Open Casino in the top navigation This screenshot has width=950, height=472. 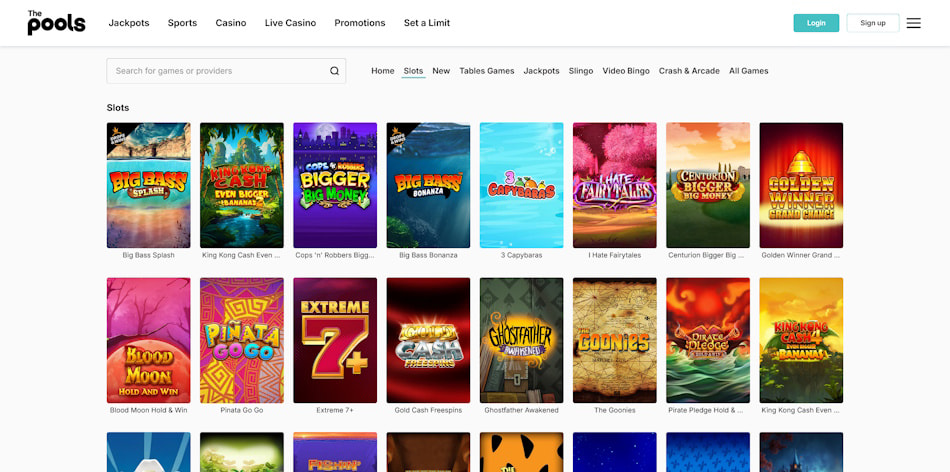point(231,23)
